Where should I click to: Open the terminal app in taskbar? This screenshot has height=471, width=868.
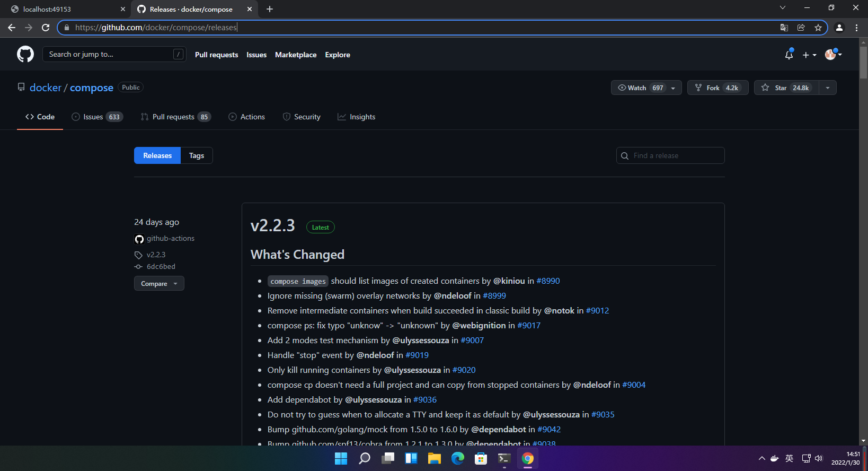tap(504, 458)
